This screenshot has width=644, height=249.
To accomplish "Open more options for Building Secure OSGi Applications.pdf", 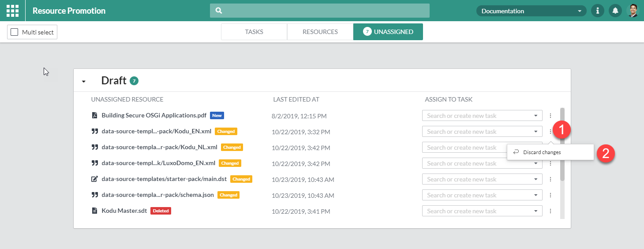I will (550, 116).
